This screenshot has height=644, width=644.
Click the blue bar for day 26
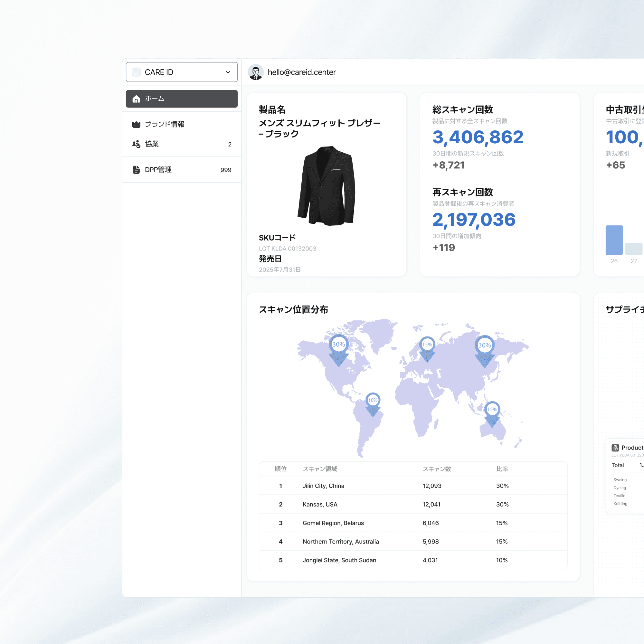pyautogui.click(x=614, y=240)
